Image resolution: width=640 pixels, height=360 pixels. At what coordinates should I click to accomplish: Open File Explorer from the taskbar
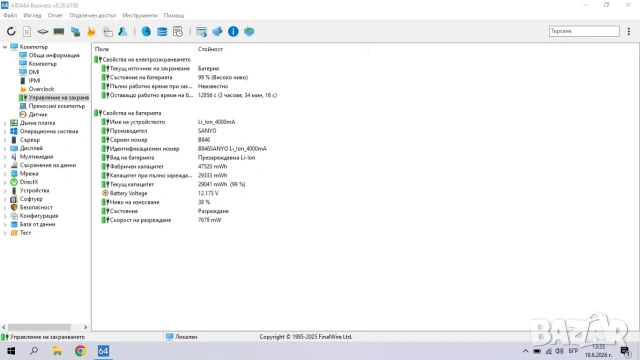[57, 351]
